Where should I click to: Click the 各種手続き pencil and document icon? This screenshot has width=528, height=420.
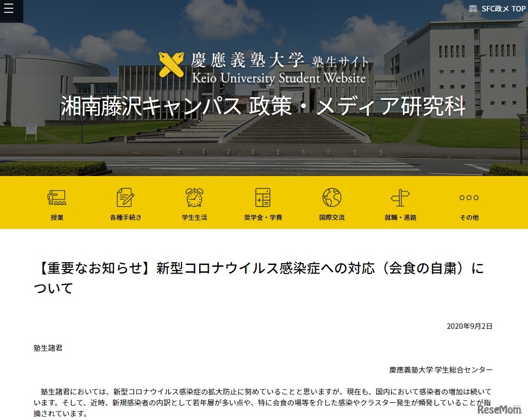(125, 197)
